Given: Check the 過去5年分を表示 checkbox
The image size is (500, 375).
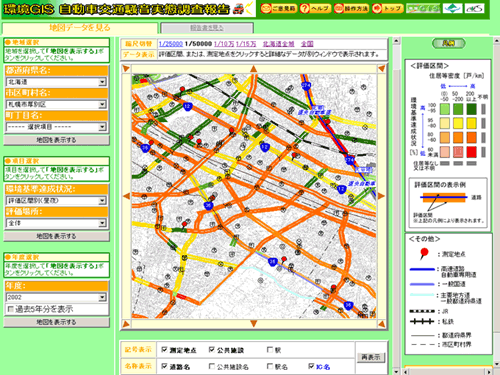Looking at the screenshot, I should tap(11, 309).
